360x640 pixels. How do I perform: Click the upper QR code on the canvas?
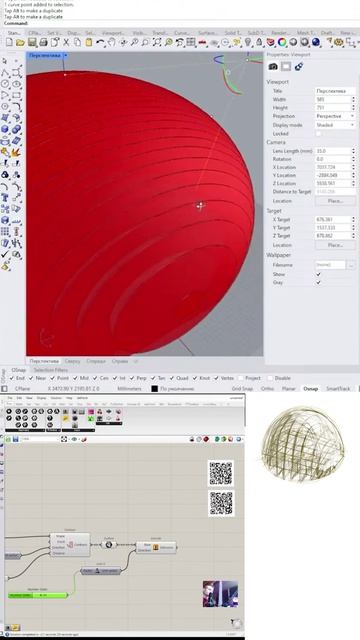221,473
